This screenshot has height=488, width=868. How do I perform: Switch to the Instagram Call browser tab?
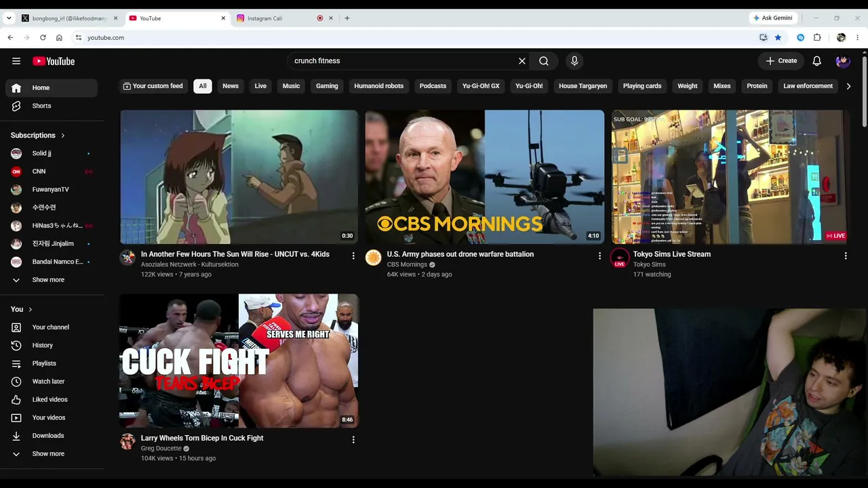point(276,18)
